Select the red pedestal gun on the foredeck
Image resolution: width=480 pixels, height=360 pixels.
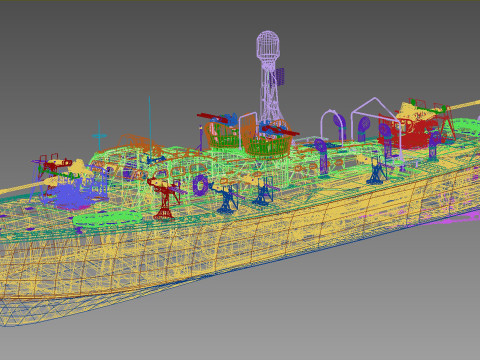(165, 198)
